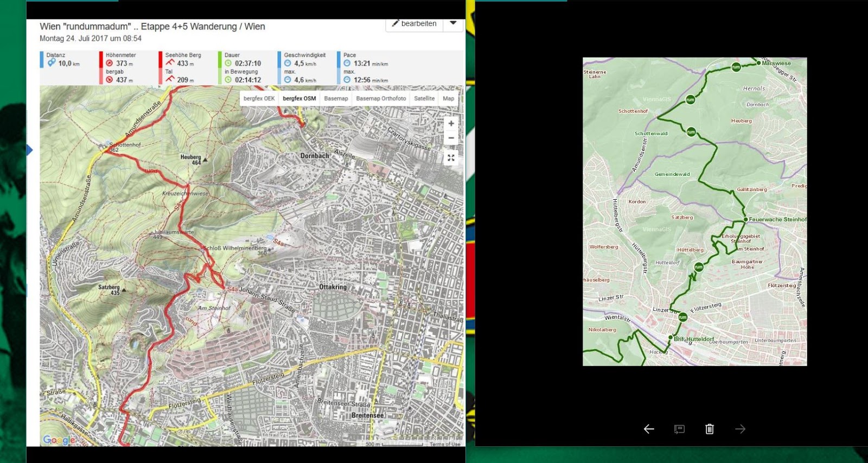The image size is (868, 463).
Task: Switch to Satellite map view
Action: pyautogui.click(x=424, y=98)
